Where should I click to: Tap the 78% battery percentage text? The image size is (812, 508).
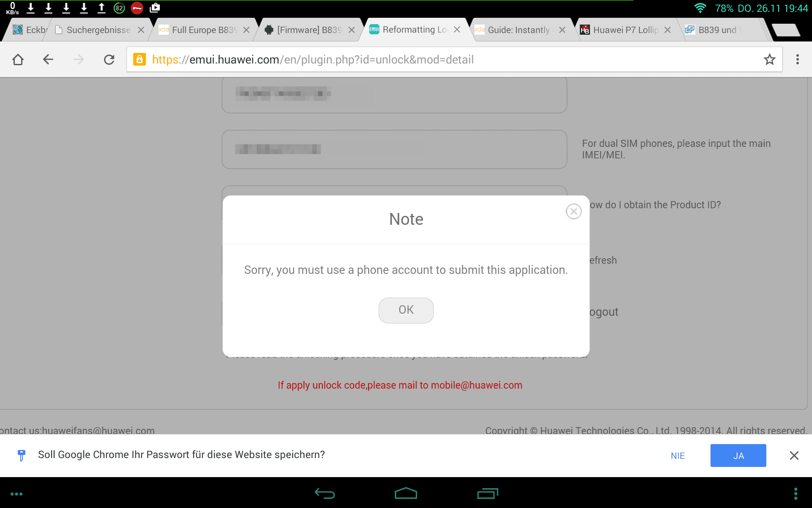coord(724,8)
